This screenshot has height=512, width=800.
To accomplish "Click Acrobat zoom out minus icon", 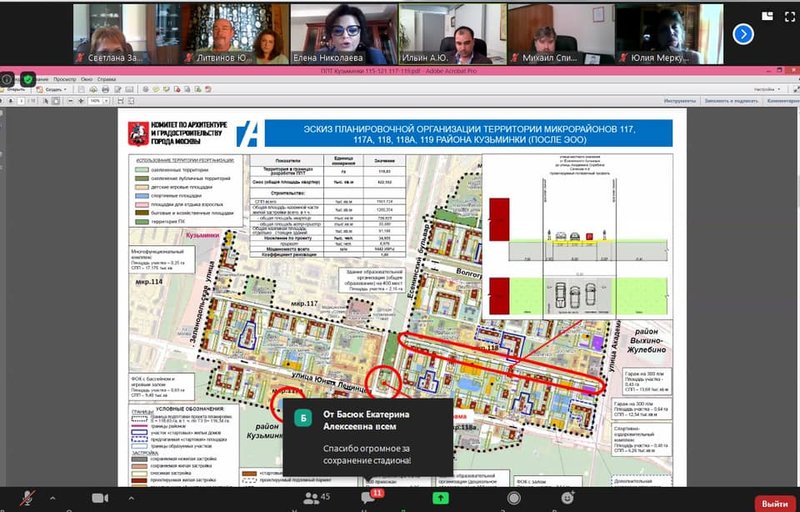I will click(x=70, y=101).
